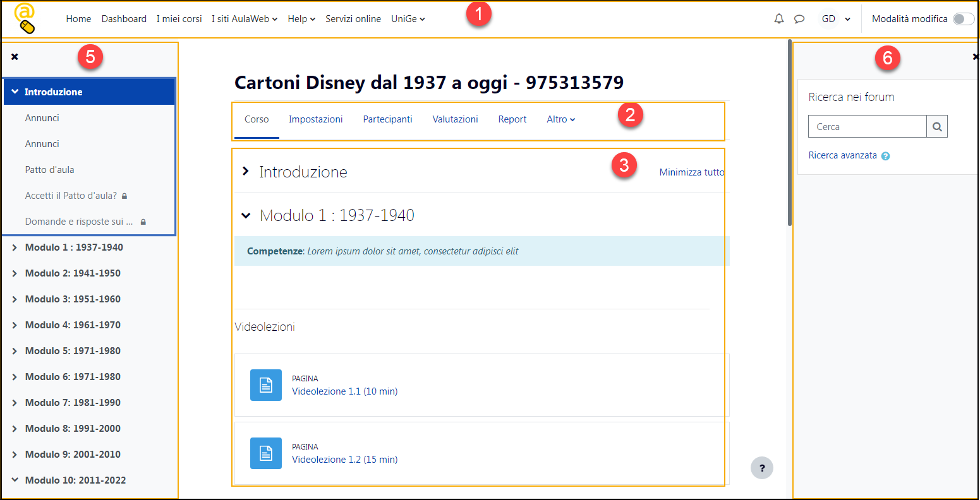Expand Modulo 2: 1941-1950 in course index
The height and width of the screenshot is (500, 980).
[15, 273]
